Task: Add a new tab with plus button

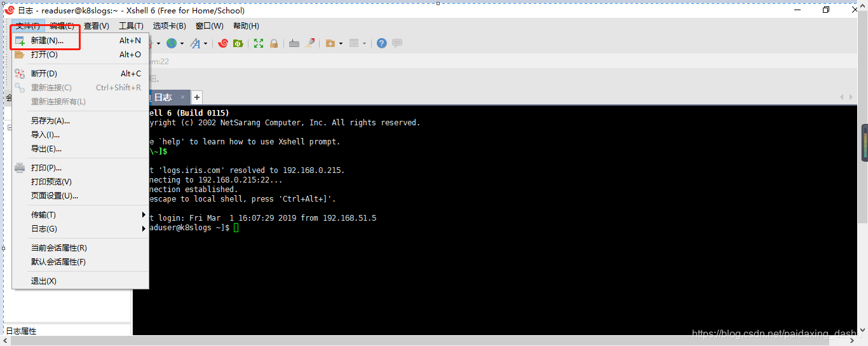Action: 197,97
